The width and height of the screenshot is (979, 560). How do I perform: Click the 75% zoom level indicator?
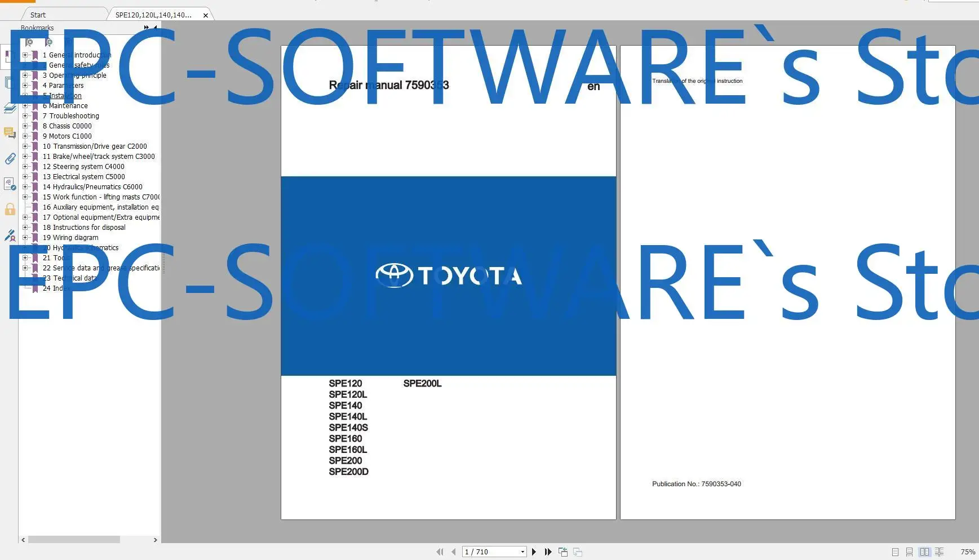968,552
